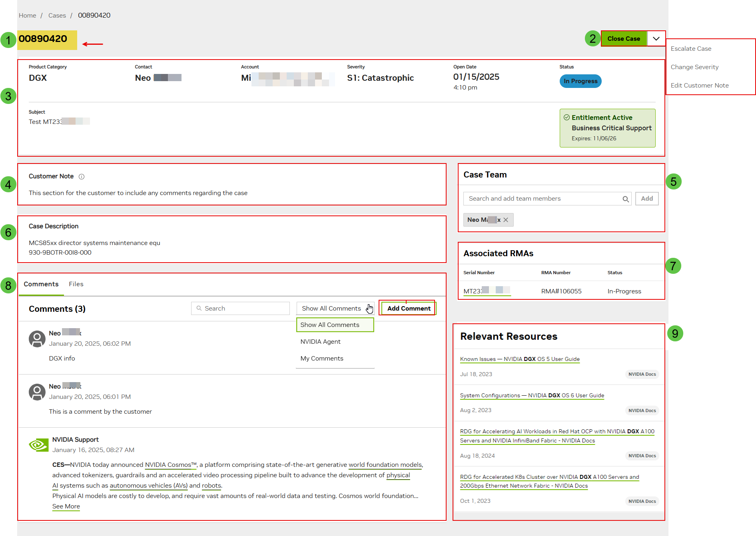Screen dimensions: 756x536
Task: Open autonomous vehicles (AVs) link
Action: point(148,486)
